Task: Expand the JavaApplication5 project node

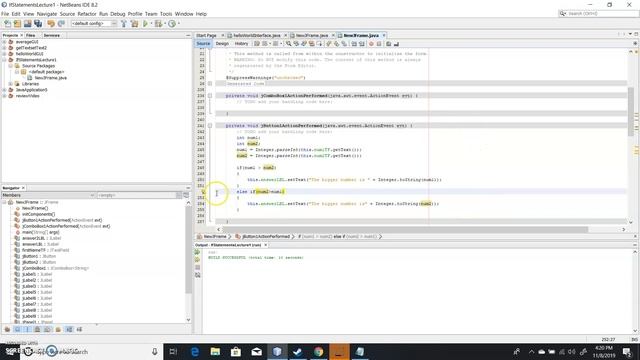Action: (x=4, y=89)
